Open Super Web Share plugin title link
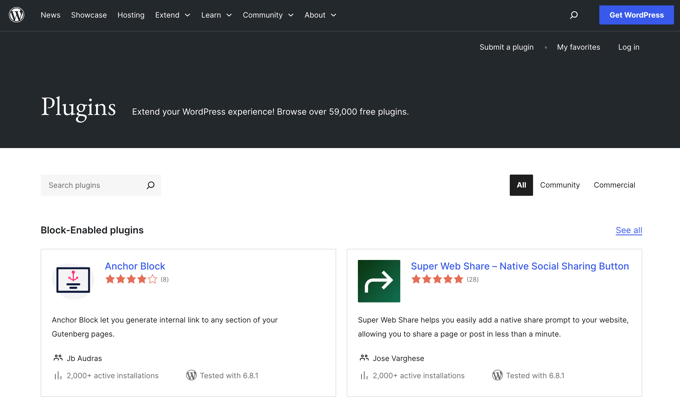Image resolution: width=680 pixels, height=399 pixels. click(x=520, y=266)
